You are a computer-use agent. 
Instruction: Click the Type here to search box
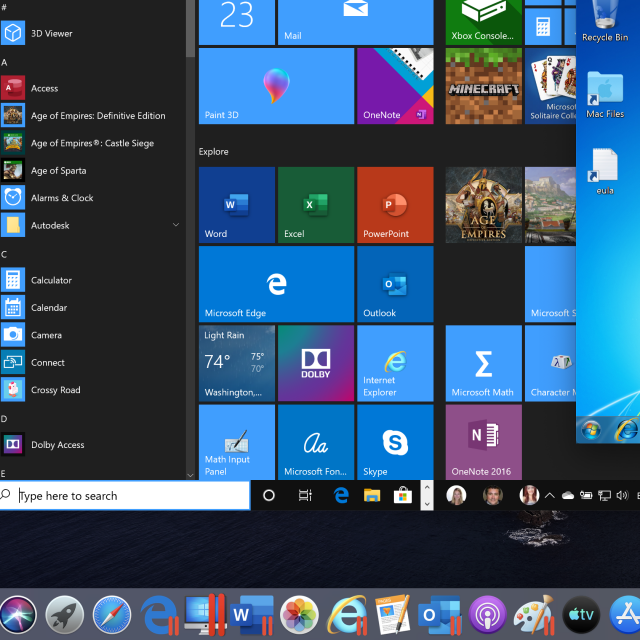(125, 496)
